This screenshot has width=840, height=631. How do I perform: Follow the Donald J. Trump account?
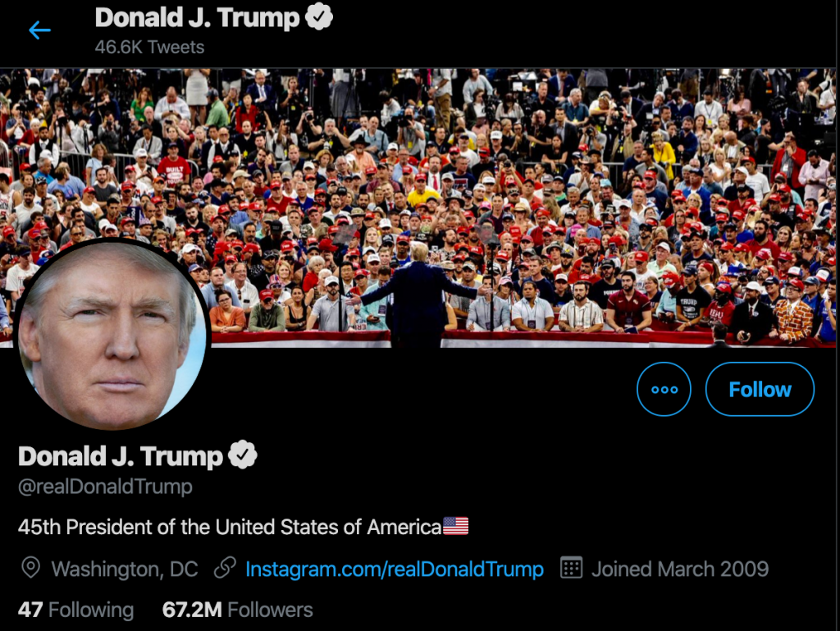click(760, 390)
